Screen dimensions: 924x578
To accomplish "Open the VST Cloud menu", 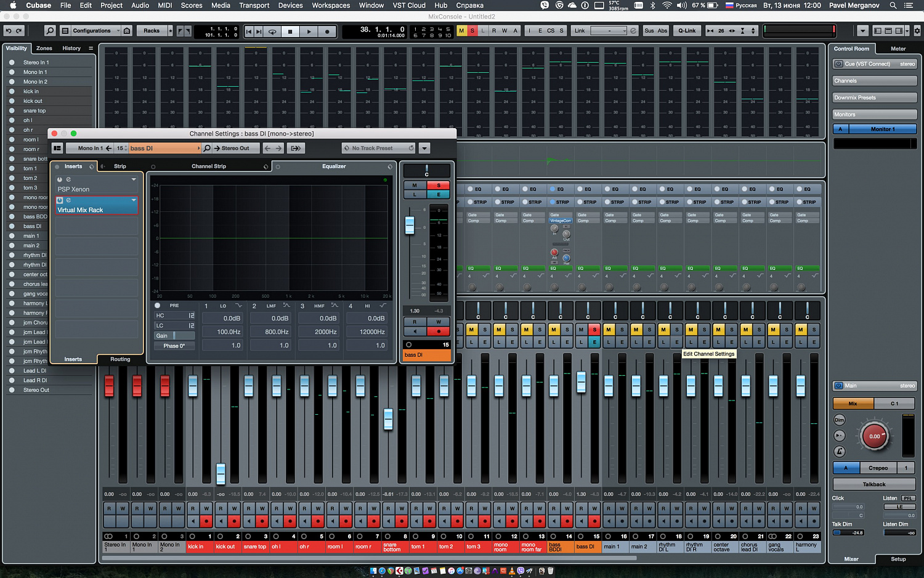I will [x=409, y=6].
